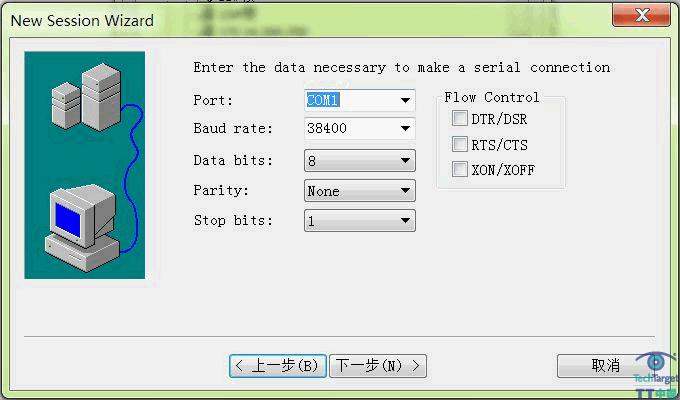The image size is (680, 400).
Task: Enable the DTR/DSR flow control checkbox
Action: pos(460,119)
